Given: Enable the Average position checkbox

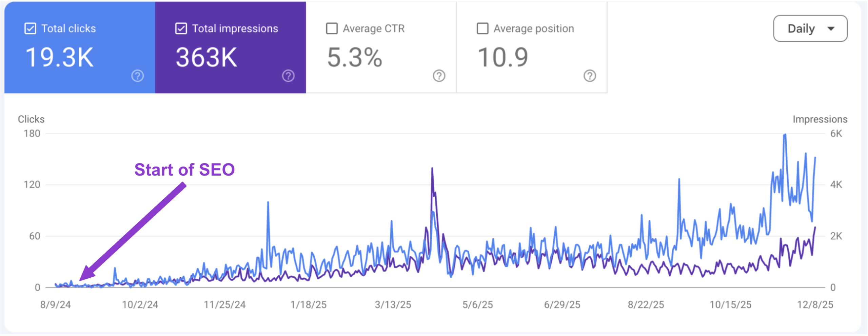Looking at the screenshot, I should coord(482,28).
